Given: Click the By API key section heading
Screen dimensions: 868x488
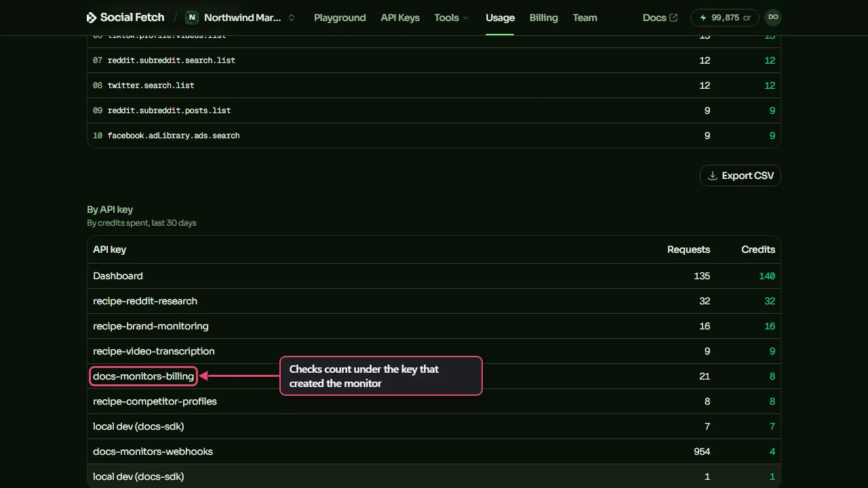Looking at the screenshot, I should (110, 209).
